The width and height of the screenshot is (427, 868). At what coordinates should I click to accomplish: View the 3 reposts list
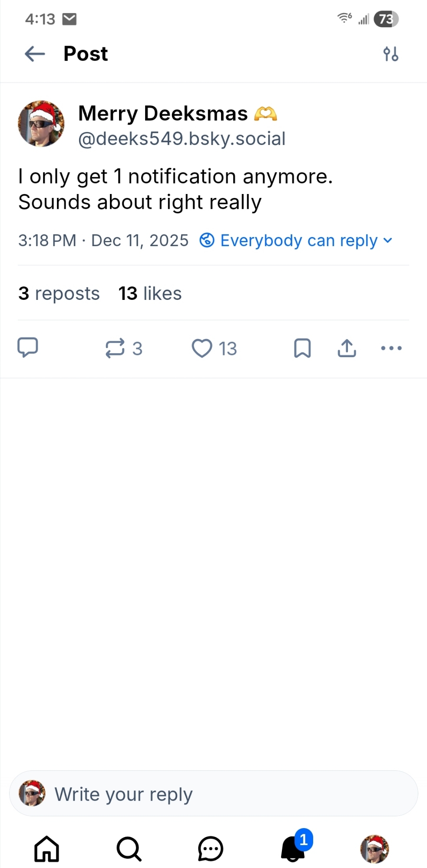click(59, 293)
